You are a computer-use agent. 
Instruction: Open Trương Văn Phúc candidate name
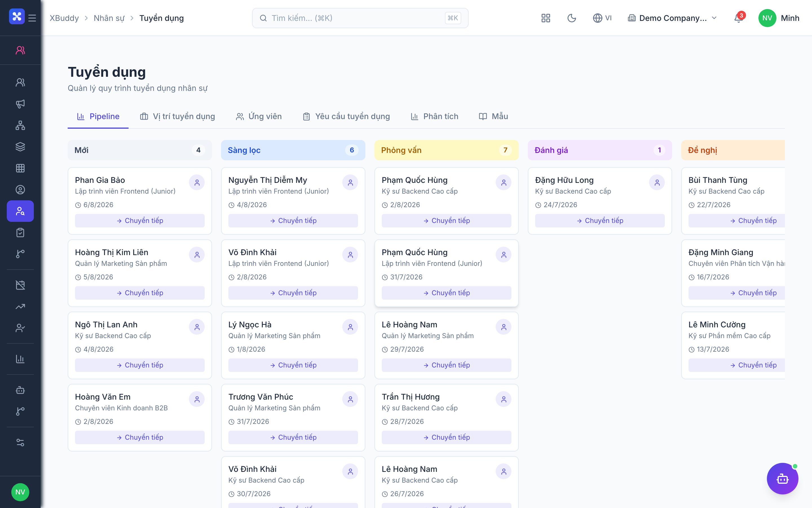coord(261,397)
